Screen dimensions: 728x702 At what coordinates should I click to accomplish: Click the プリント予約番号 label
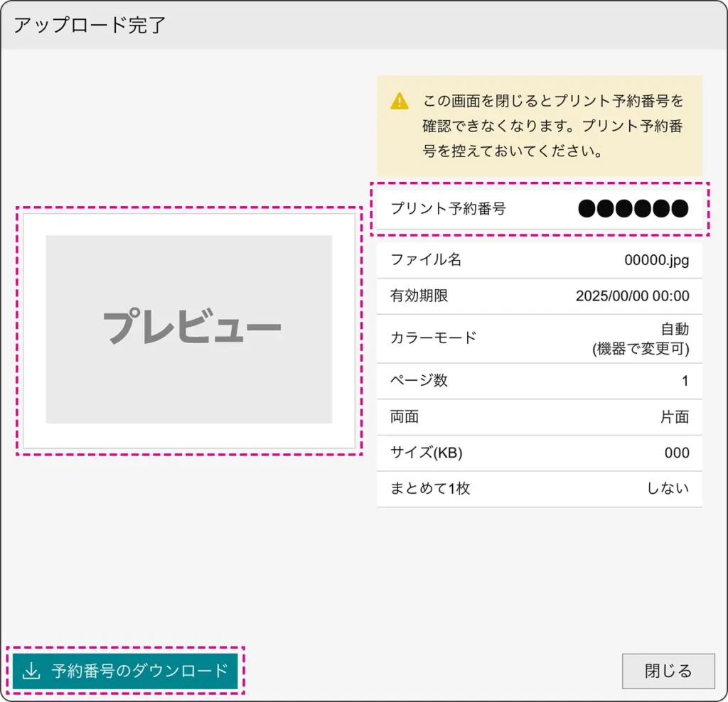pos(448,209)
